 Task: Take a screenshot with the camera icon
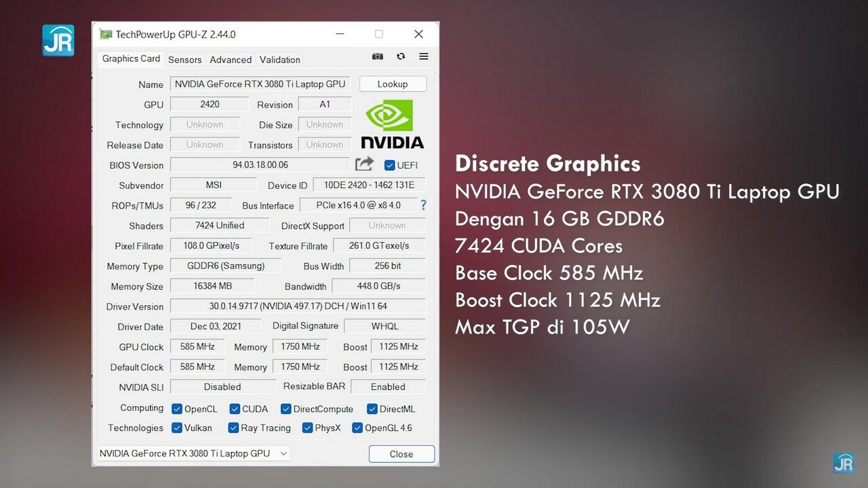[x=378, y=57]
